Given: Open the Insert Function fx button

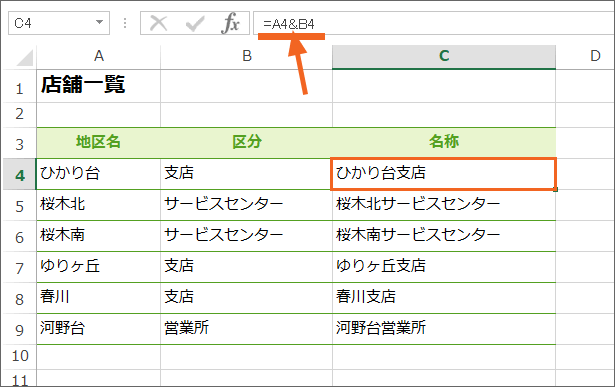Looking at the screenshot, I should (x=230, y=24).
